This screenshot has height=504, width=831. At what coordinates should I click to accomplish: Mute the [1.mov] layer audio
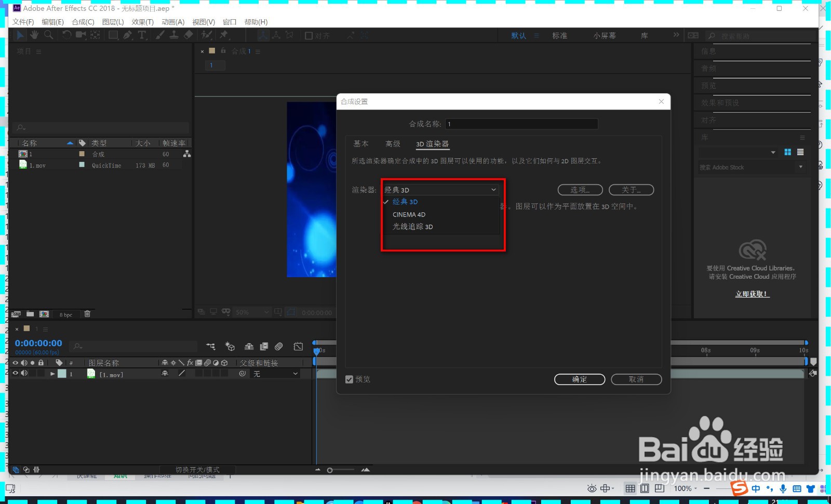click(x=24, y=373)
